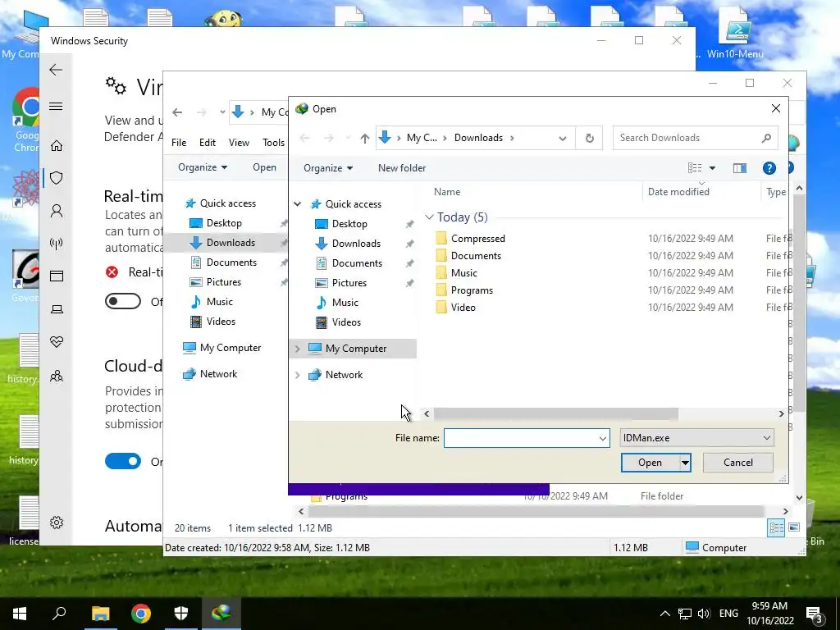Open help in the Open dialog
Viewport: 840px width, 630px height.
coord(769,168)
